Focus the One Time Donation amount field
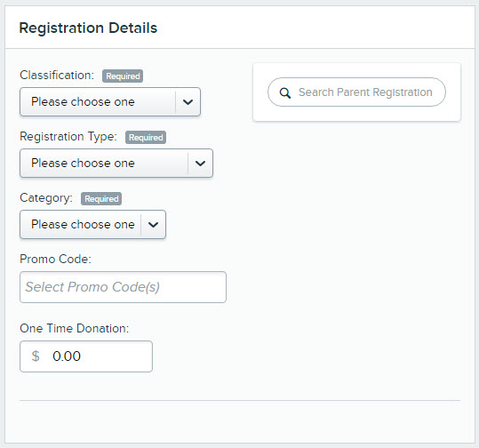Image resolution: width=479 pixels, height=448 pixels. click(x=86, y=356)
